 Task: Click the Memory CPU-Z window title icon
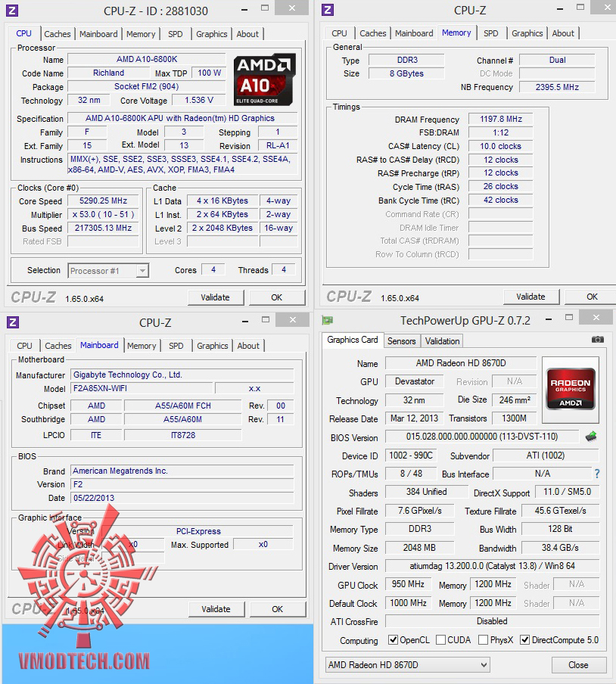[x=328, y=10]
